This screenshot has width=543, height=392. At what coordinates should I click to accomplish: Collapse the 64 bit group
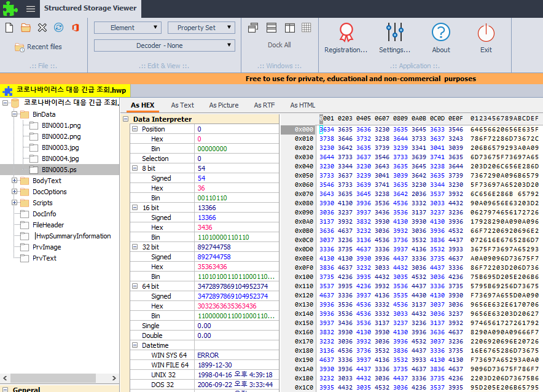[135, 286]
